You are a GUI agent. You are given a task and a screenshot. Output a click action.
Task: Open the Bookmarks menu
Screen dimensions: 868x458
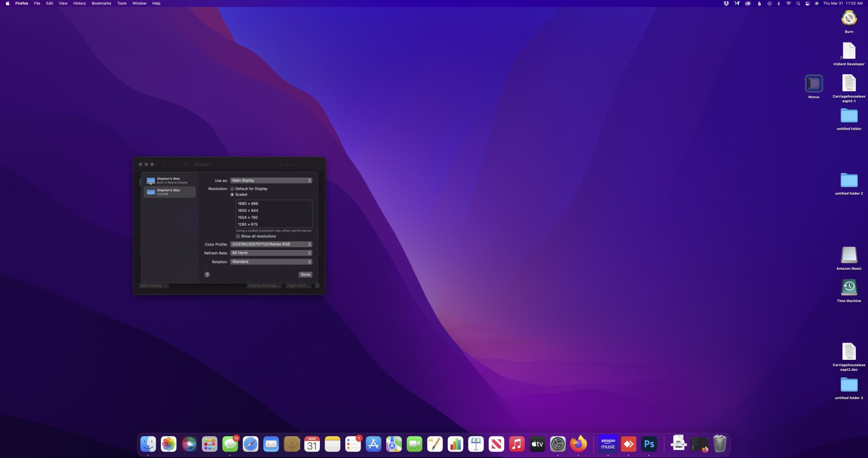pos(101,3)
